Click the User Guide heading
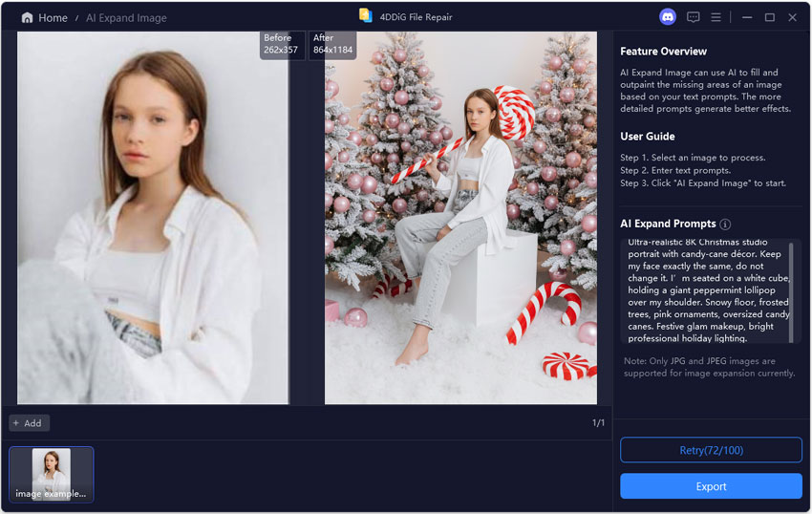The width and height of the screenshot is (812, 514). [648, 137]
